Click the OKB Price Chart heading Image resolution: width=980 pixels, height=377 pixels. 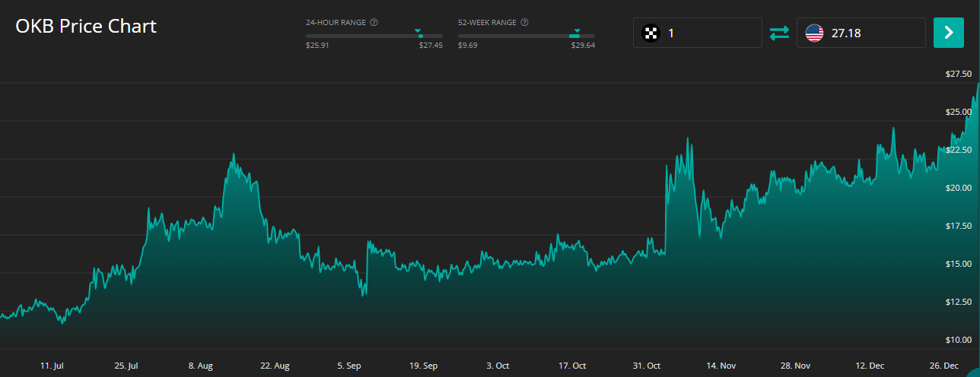pyautogui.click(x=86, y=26)
